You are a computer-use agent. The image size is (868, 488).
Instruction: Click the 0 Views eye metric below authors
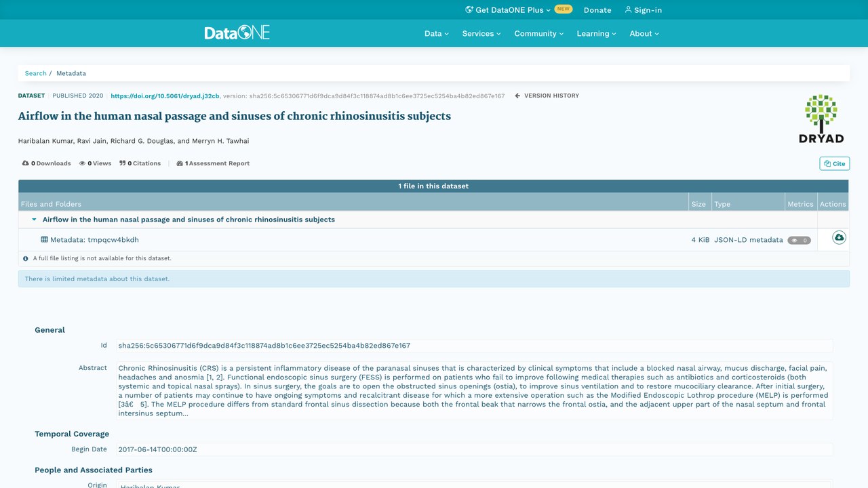95,163
